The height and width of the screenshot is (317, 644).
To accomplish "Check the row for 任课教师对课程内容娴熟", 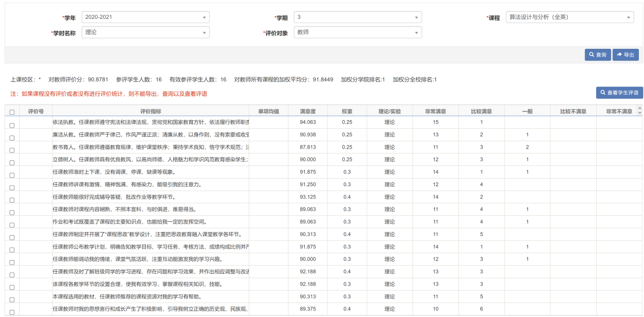I will pos(12,213).
